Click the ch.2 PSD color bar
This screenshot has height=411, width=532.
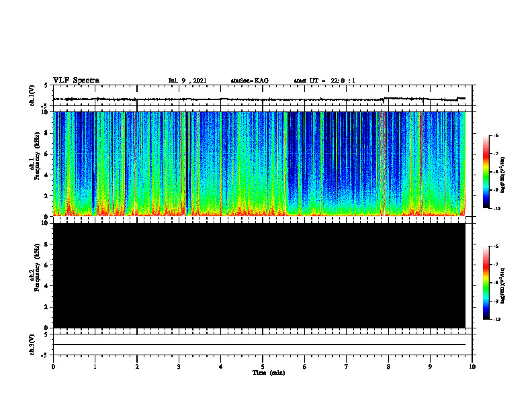(486, 283)
